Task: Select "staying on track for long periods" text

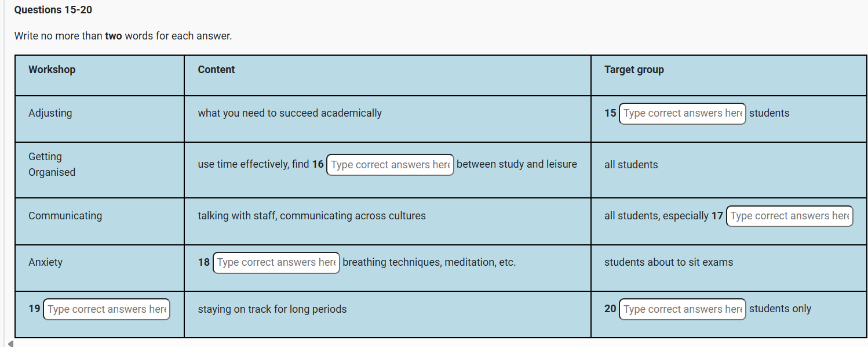Action: point(272,309)
